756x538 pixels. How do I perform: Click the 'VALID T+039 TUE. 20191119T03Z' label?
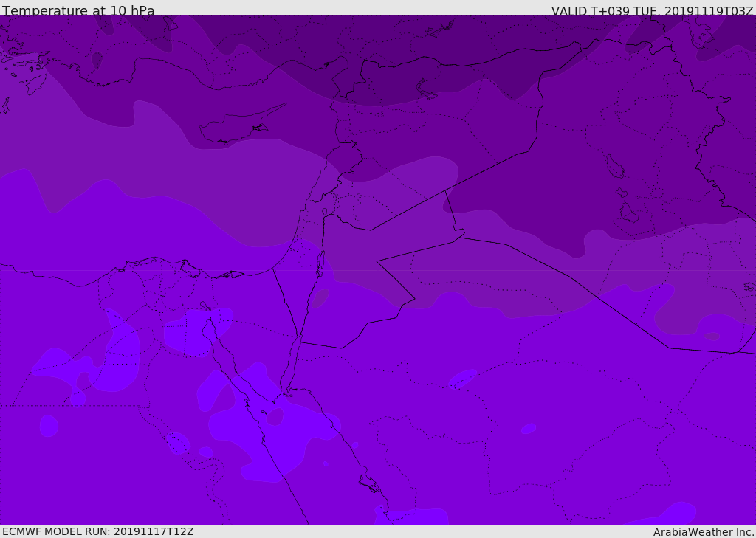coord(653,11)
